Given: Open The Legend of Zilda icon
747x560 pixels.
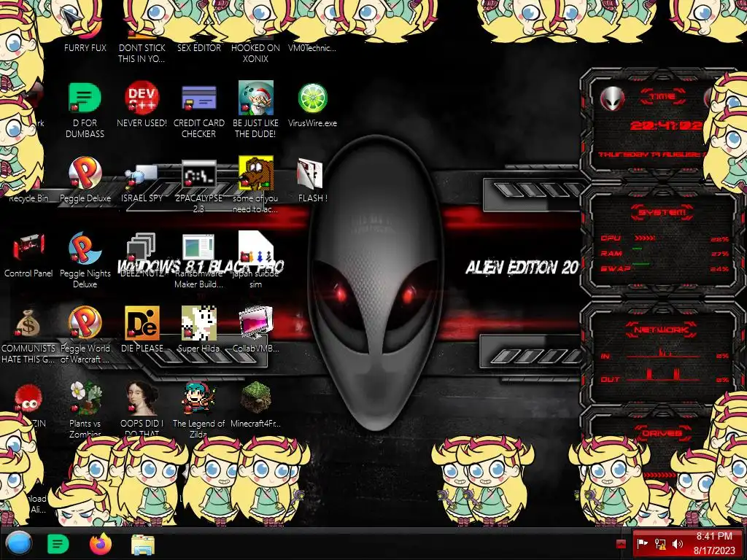Looking at the screenshot, I should tap(198, 397).
